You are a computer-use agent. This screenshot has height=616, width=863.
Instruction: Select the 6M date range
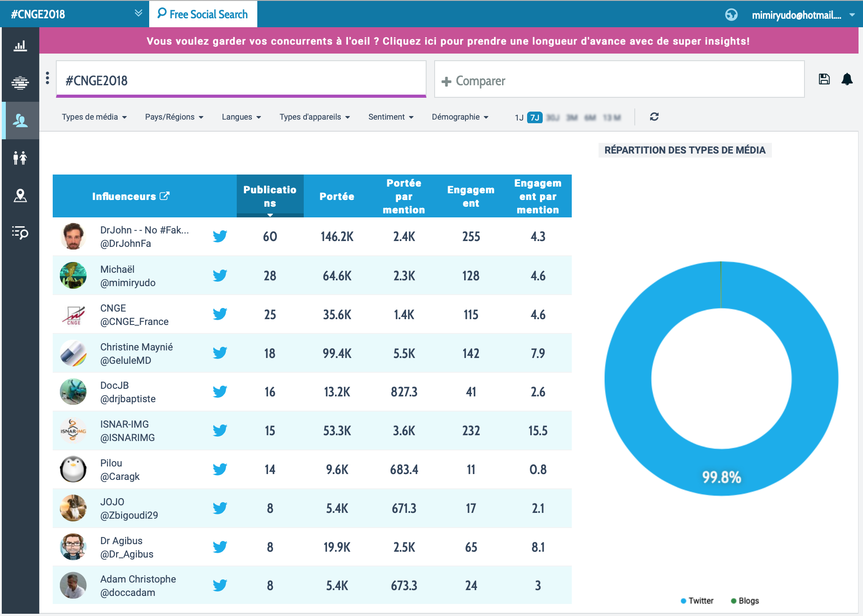(x=590, y=117)
